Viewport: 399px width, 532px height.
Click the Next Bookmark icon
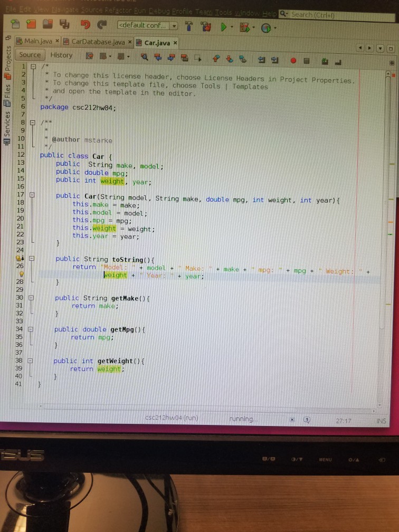pos(230,59)
